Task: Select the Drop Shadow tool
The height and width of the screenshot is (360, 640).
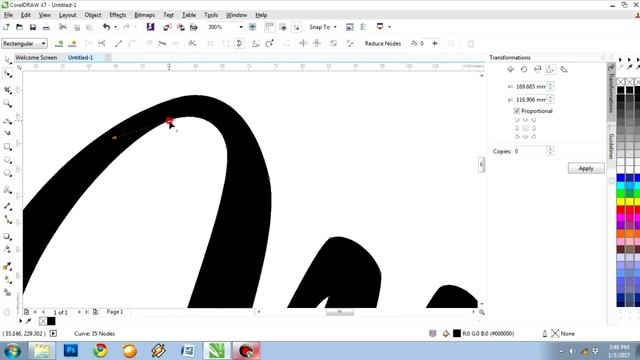Action: coord(7,236)
